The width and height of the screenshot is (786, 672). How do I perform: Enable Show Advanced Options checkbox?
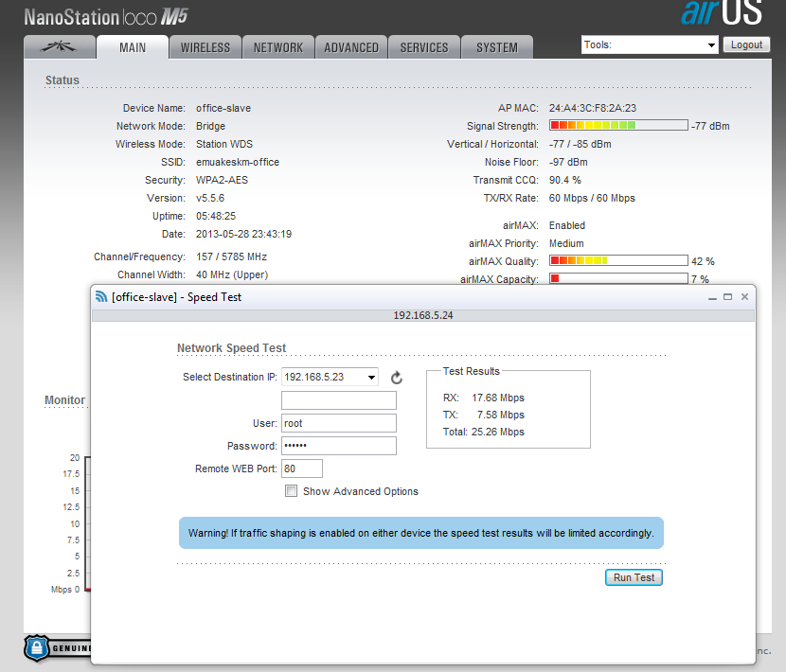pos(292,491)
